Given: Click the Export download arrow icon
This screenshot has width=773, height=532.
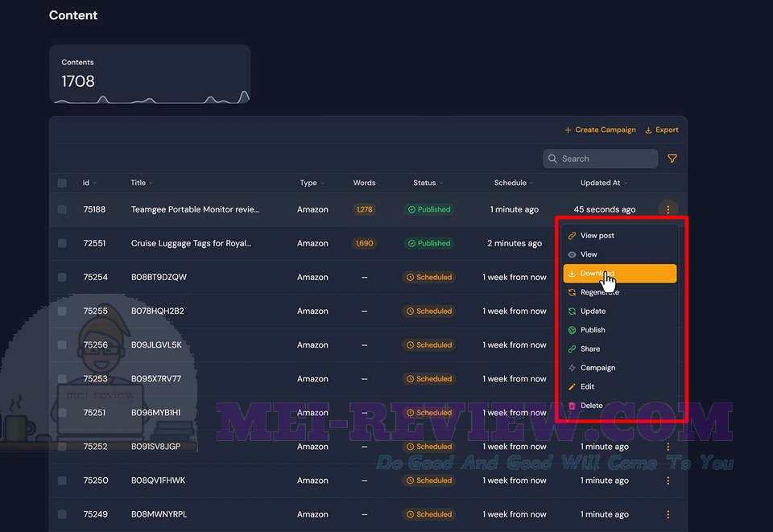Looking at the screenshot, I should coord(648,130).
